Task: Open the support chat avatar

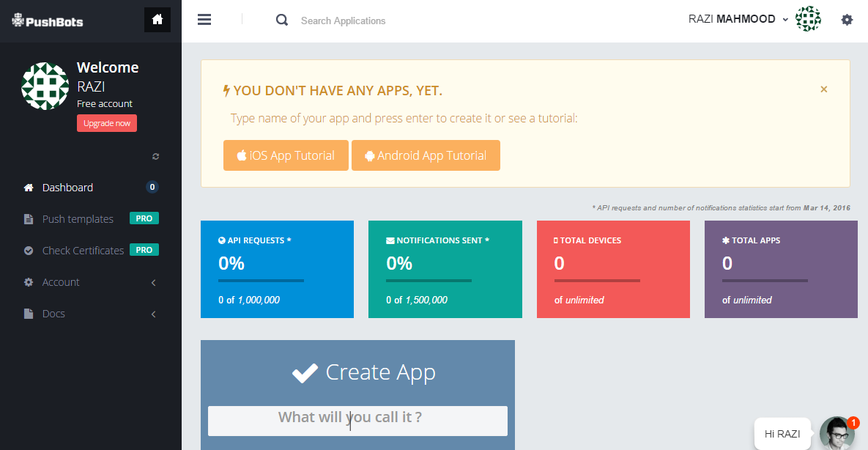Action: coord(837,433)
